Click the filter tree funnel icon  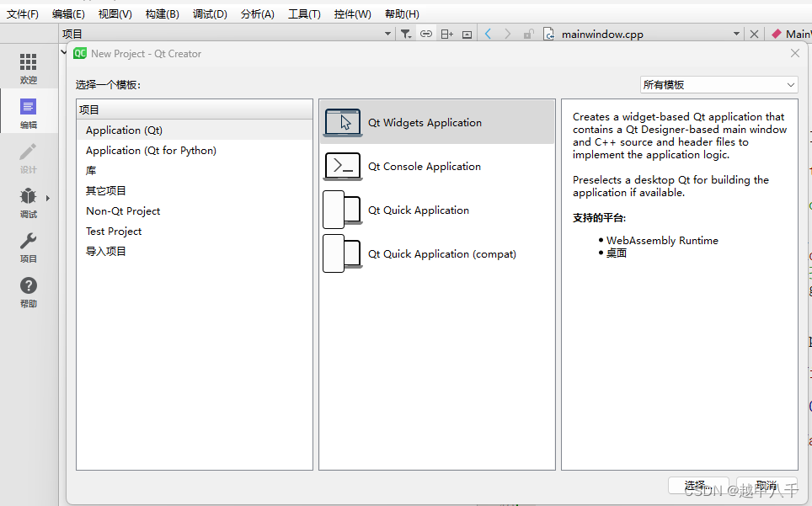(x=406, y=35)
